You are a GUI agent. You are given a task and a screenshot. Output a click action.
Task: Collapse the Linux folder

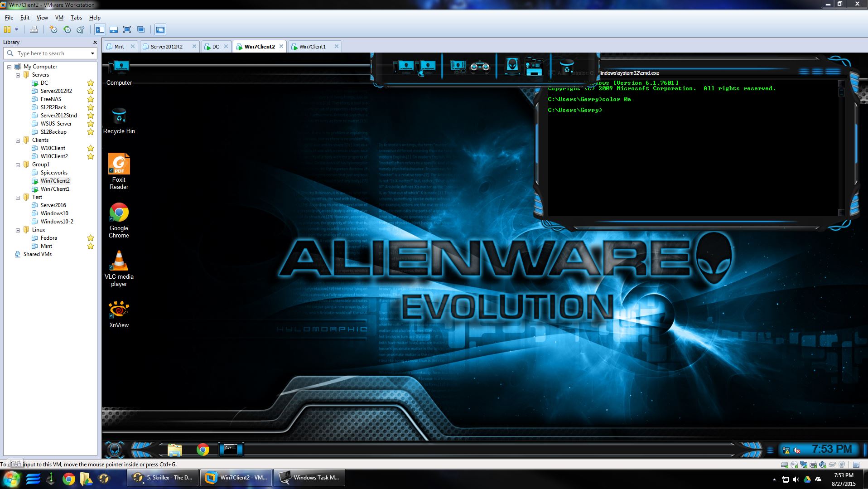pos(18,230)
